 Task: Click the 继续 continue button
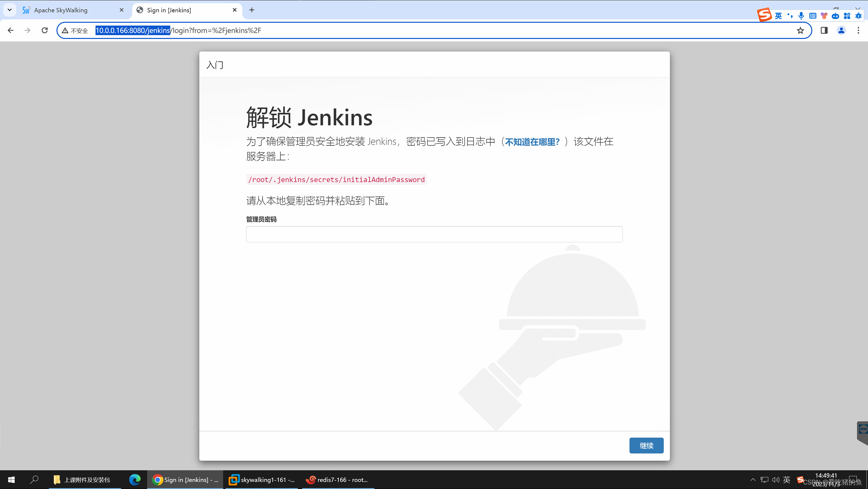[x=646, y=445]
